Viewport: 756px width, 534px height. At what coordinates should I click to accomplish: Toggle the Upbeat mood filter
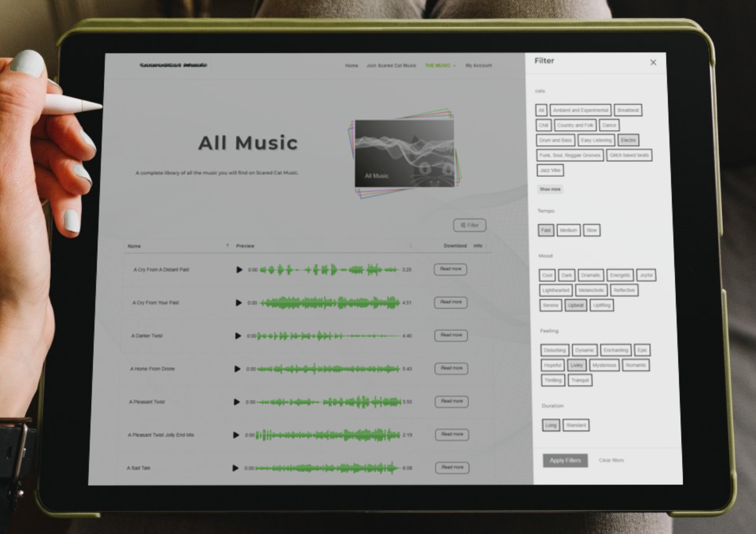point(575,305)
